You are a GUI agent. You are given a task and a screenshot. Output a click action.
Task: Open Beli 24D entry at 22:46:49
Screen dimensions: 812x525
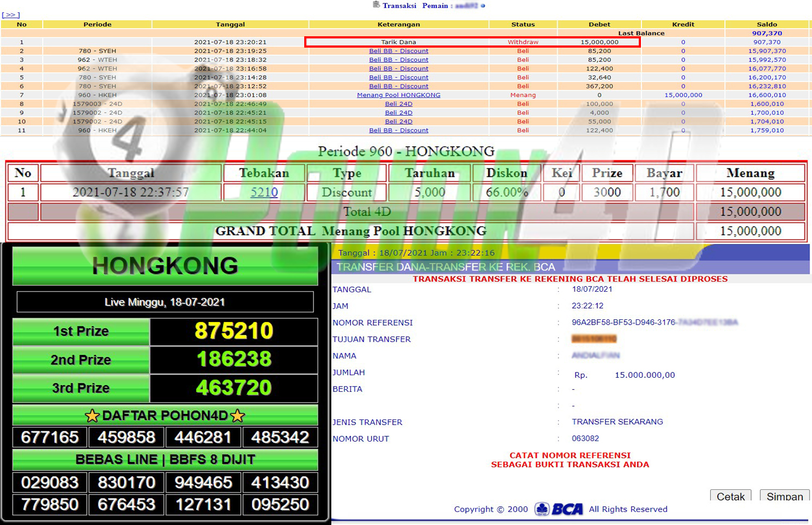(398, 104)
